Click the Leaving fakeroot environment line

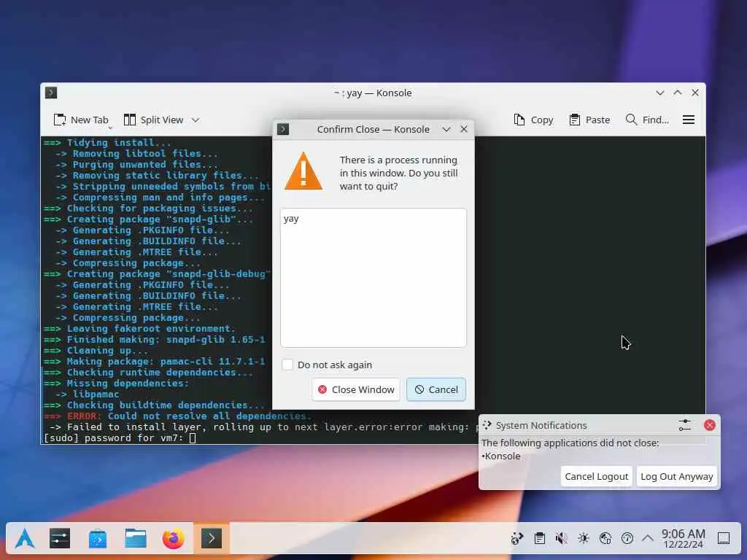[139, 329]
